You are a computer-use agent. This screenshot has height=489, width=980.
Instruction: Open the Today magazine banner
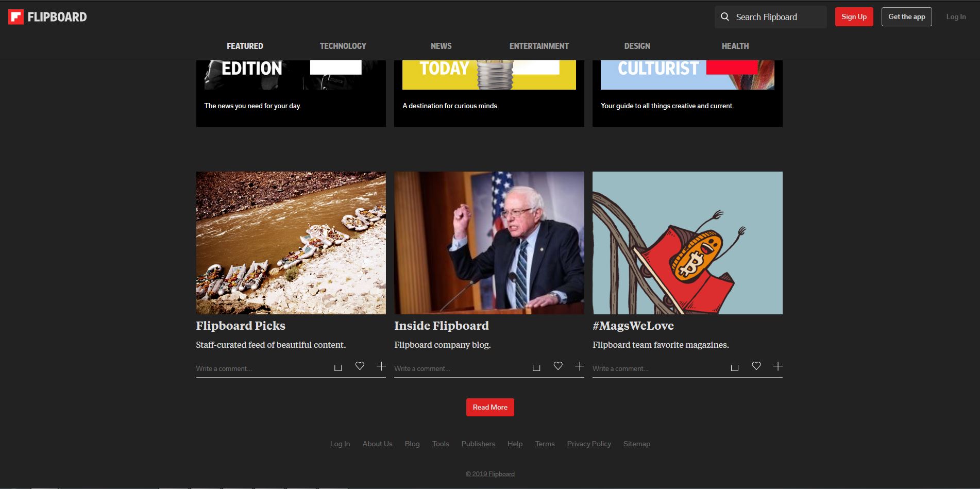[x=489, y=75]
